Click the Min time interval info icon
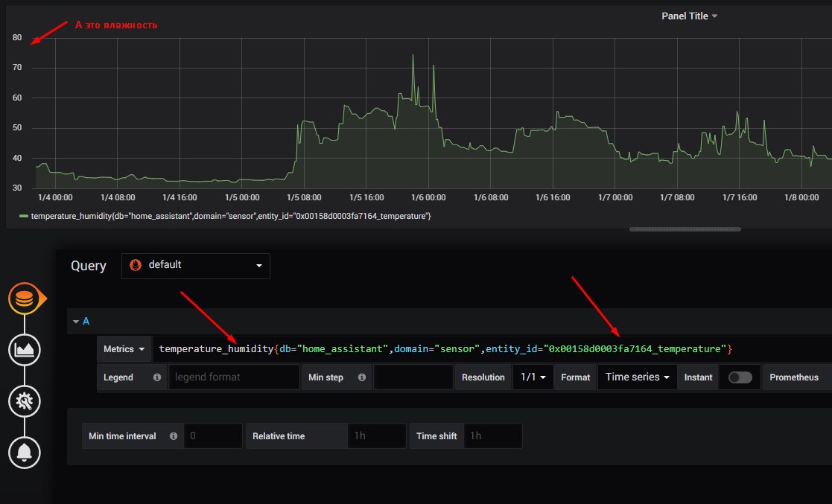The height and width of the screenshot is (504, 832). [174, 436]
